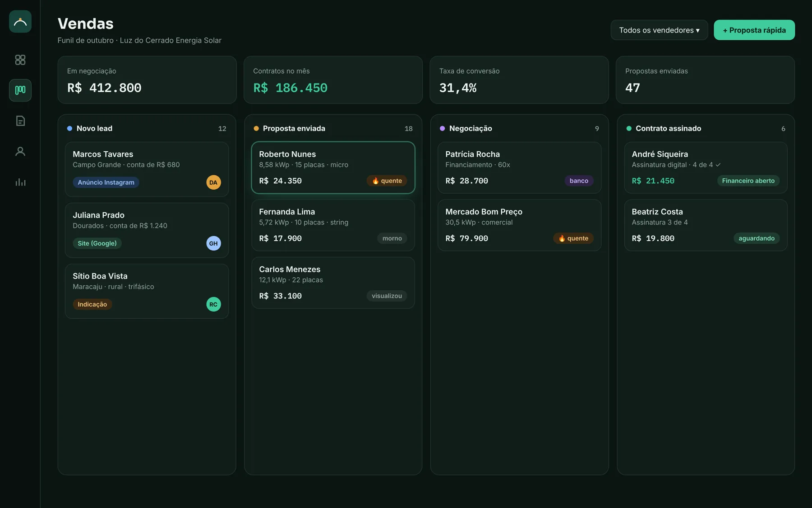Click the quente badge on Roberto Nunes
Viewport: 812px width, 508px height.
click(x=387, y=181)
